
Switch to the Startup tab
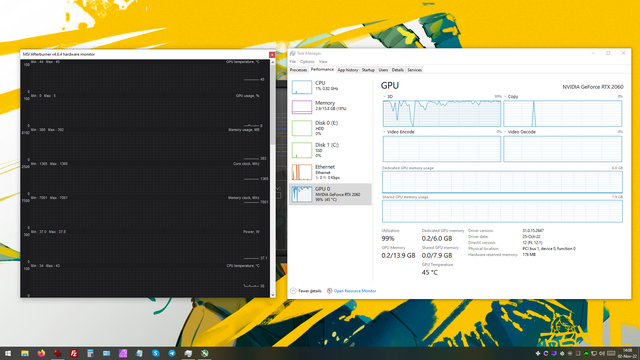368,70
